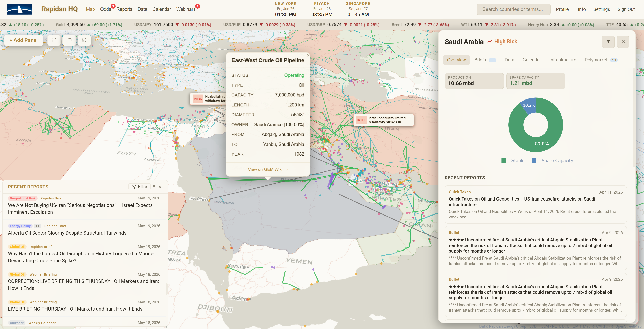Open the first Apr 9 Bullet report

coord(535,248)
